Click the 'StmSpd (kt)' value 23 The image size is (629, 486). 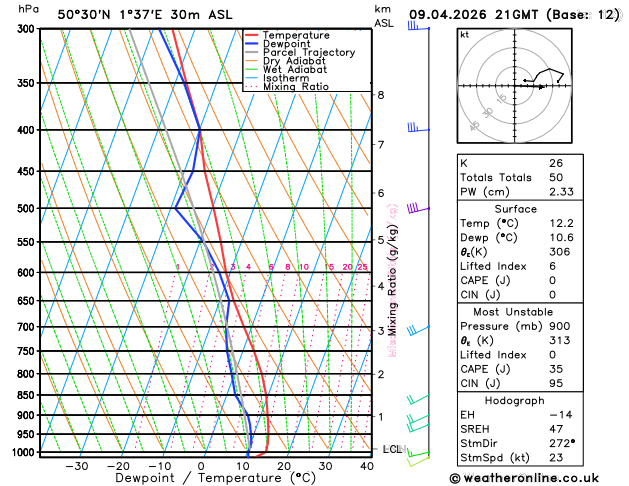click(x=556, y=458)
